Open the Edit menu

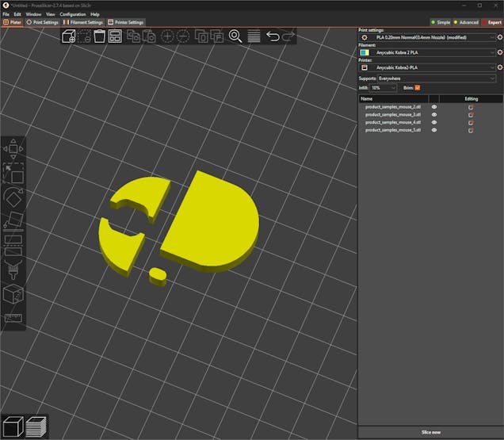pyautogui.click(x=17, y=14)
